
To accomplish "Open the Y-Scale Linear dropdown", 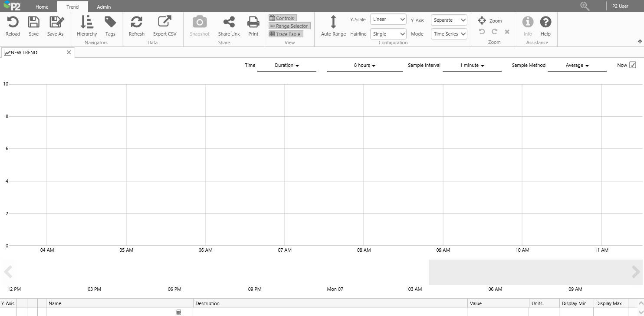I will 388,20.
